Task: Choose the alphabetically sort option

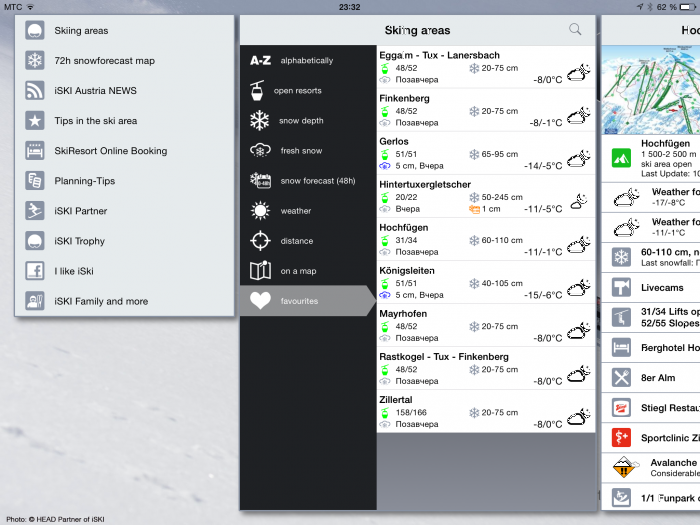Action: tap(308, 60)
